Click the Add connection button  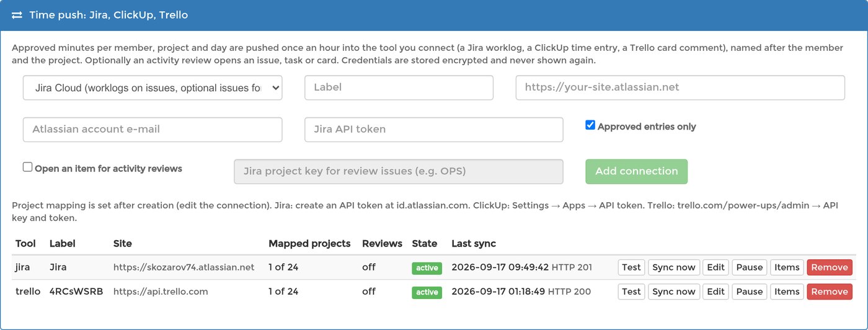[x=637, y=172]
